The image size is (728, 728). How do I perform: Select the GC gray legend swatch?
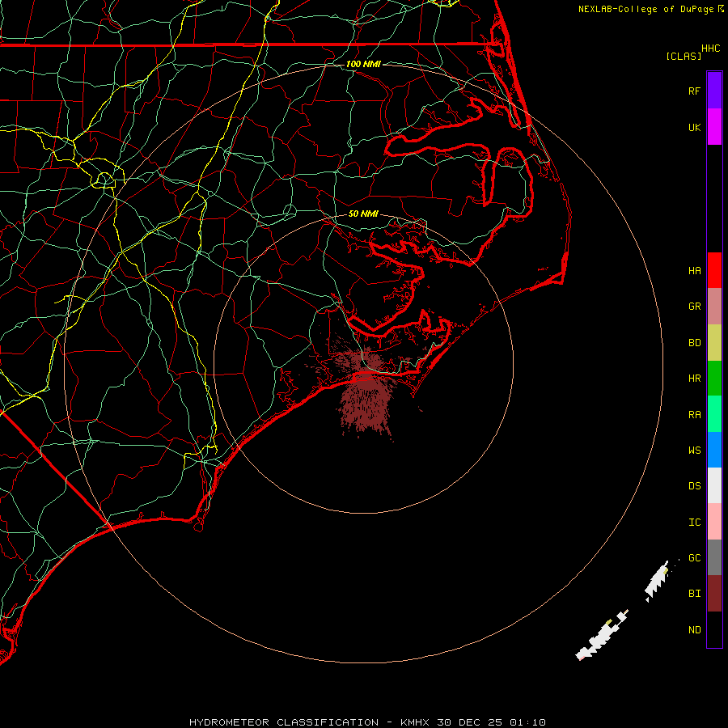click(714, 557)
